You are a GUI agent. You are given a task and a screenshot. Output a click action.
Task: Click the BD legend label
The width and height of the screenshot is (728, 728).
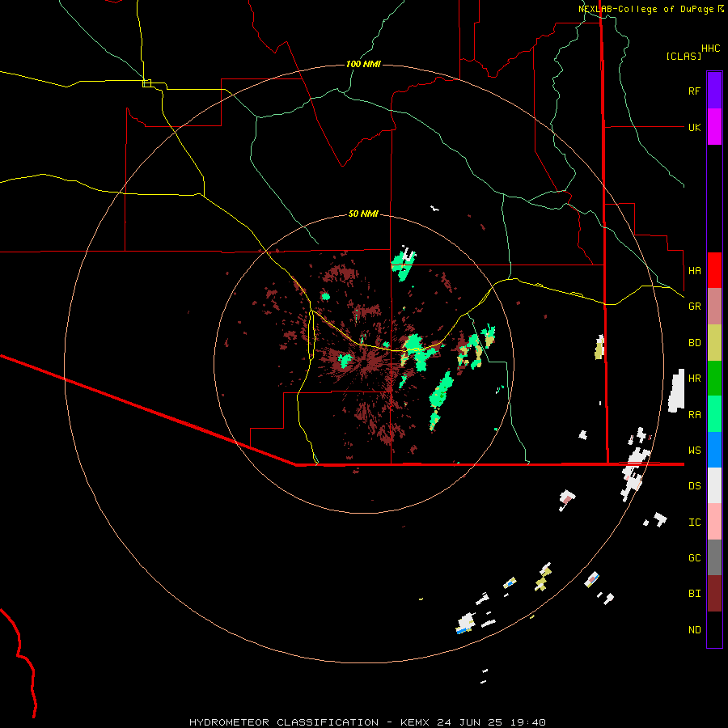tap(694, 343)
